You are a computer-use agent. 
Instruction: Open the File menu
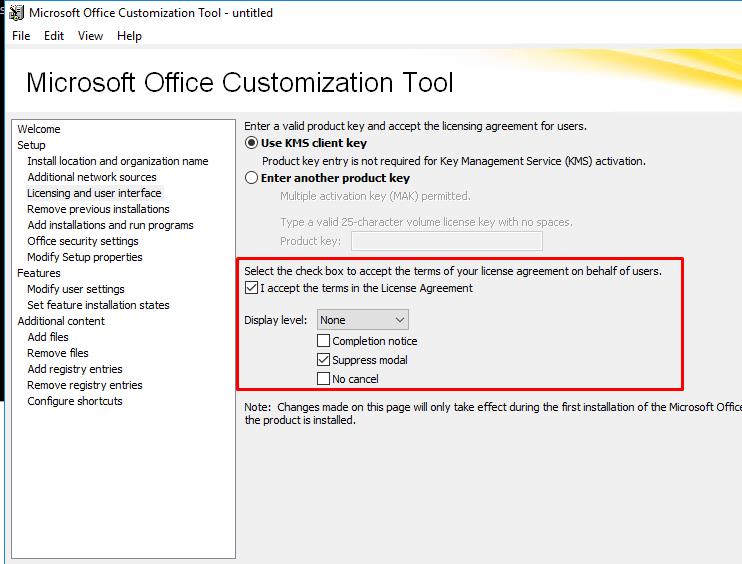pos(21,36)
